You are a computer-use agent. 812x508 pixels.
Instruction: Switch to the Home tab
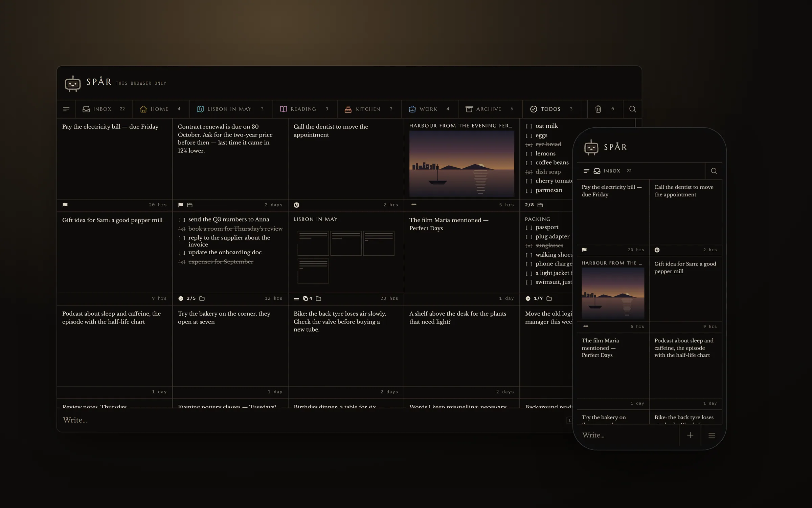coord(161,109)
